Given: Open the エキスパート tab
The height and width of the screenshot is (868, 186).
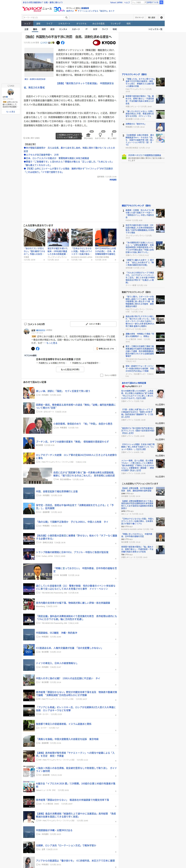Looking at the screenshot, I should [64, 24].
